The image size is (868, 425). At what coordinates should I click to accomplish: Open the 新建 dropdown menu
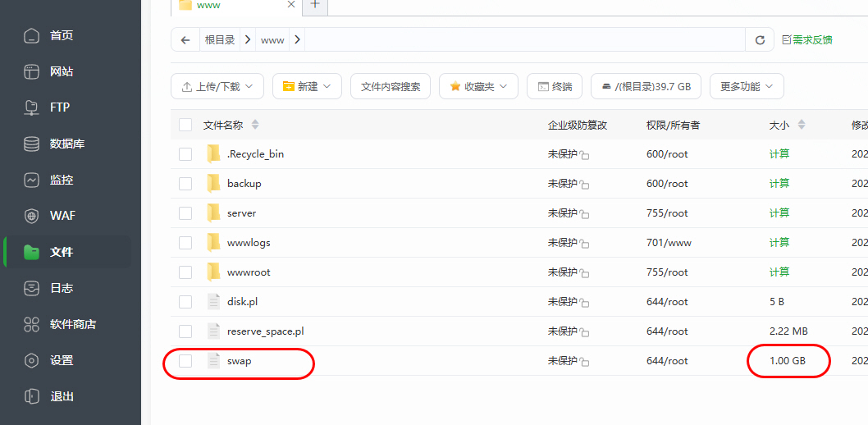307,86
